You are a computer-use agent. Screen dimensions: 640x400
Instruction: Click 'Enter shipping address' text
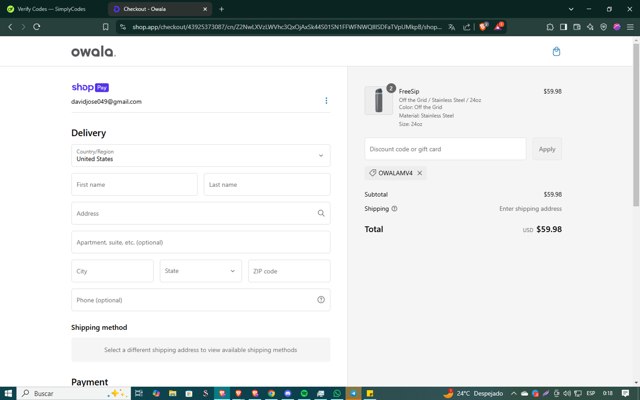coord(530,209)
